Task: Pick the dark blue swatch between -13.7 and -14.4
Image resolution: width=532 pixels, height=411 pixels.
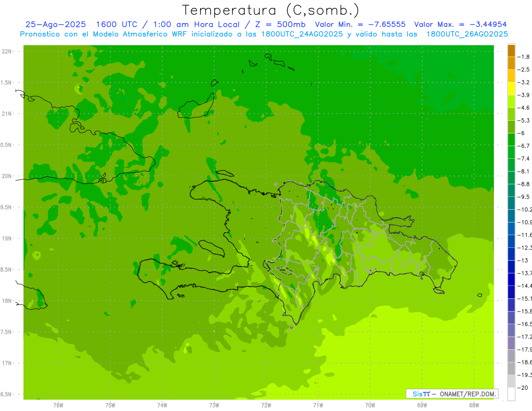Action: (511, 279)
